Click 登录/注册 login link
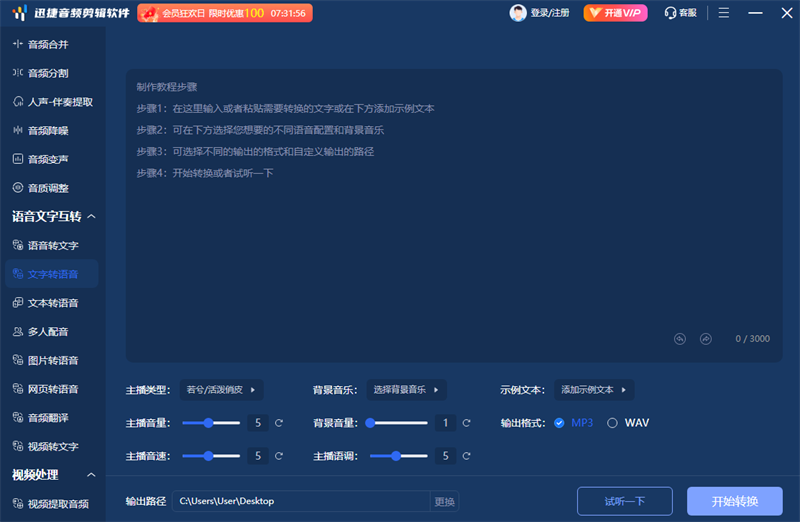The image size is (800, 522). point(549,13)
